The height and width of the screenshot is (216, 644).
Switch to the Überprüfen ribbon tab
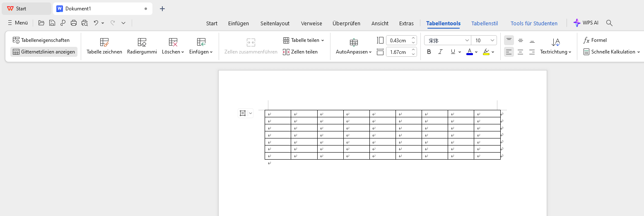click(346, 23)
